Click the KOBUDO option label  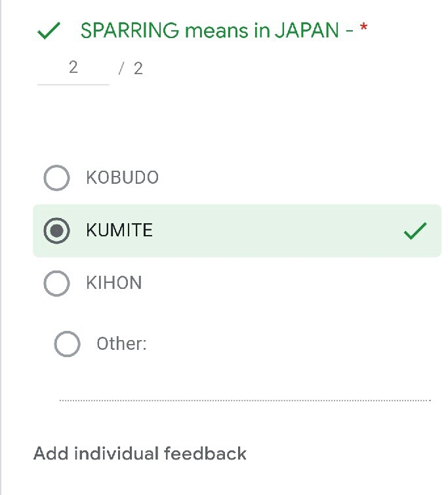122,178
